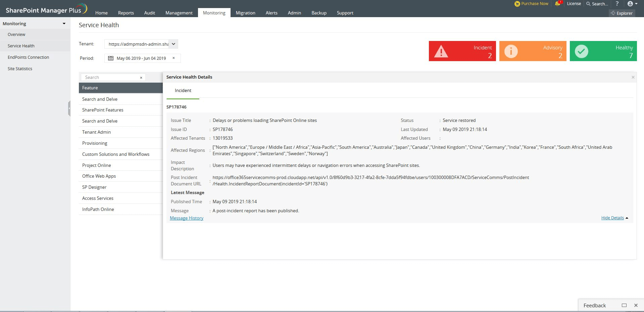644x312 pixels.
Task: Click the Explorer button
Action: click(x=622, y=13)
